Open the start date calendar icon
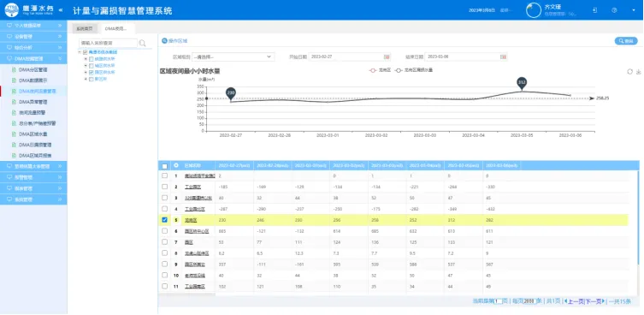The image size is (644, 315). pos(387,56)
